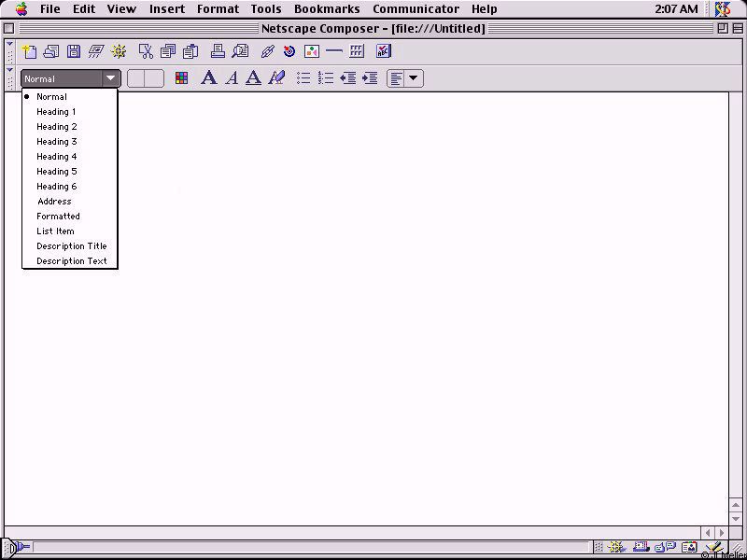Image resolution: width=747 pixels, height=560 pixels.
Task: Open the Insert menu
Action: click(x=167, y=9)
